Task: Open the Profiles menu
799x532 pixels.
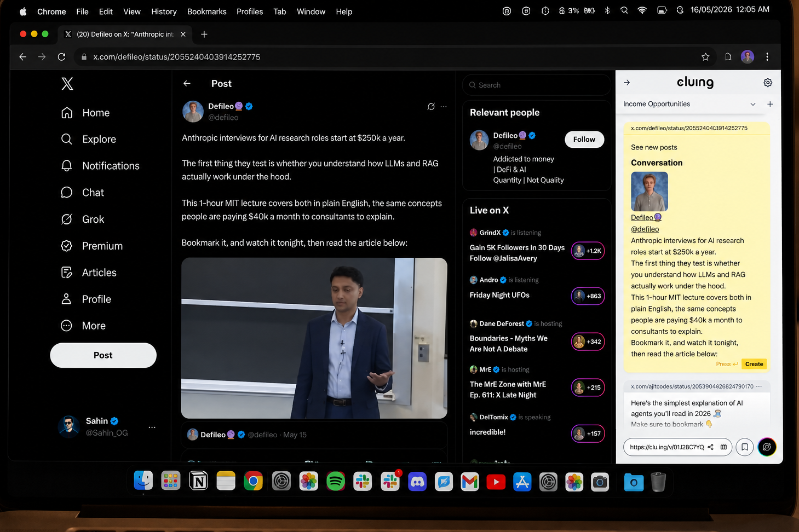Action: (x=250, y=11)
